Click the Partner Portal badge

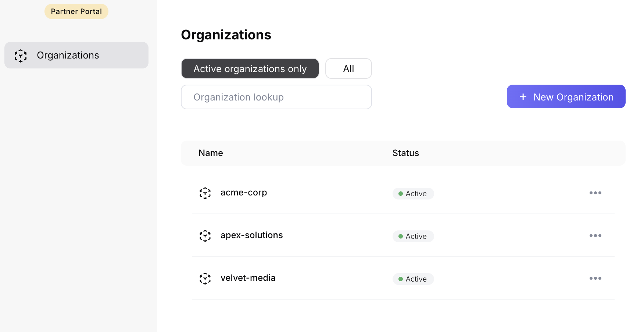(x=76, y=11)
